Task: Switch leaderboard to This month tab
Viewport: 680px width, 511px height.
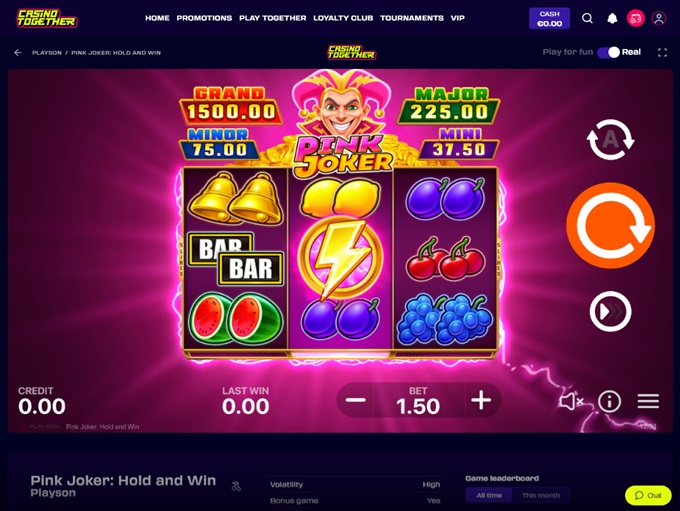Action: (541, 495)
